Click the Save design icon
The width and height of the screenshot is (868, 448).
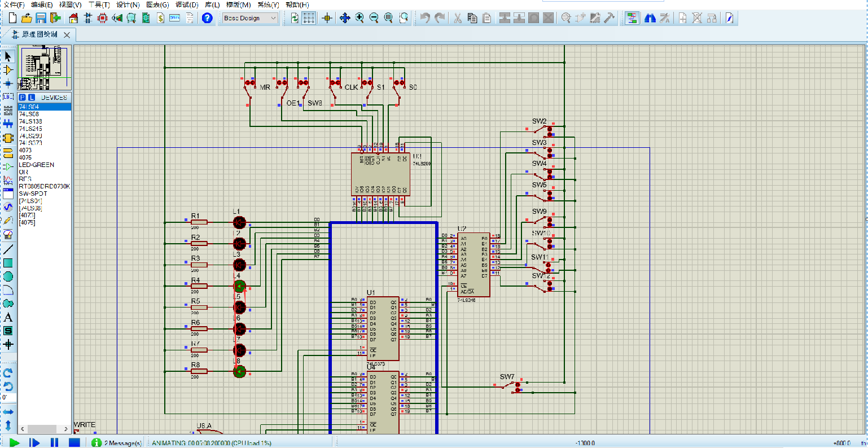pos(41,18)
